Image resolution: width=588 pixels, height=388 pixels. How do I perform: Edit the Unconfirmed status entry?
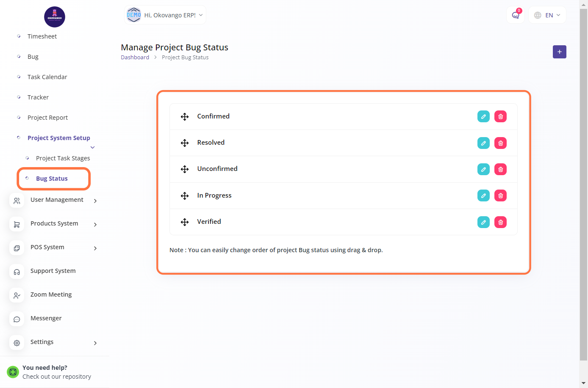click(483, 169)
